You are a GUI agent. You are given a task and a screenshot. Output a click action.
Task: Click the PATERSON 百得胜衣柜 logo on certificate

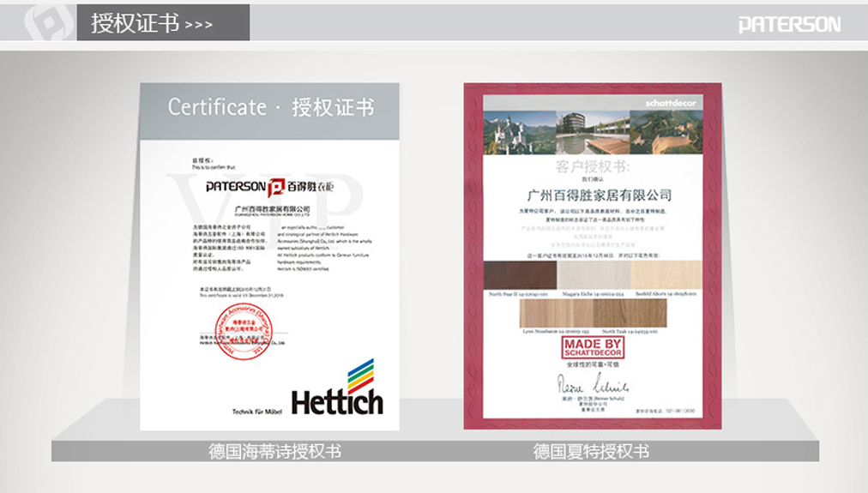pyautogui.click(x=269, y=187)
